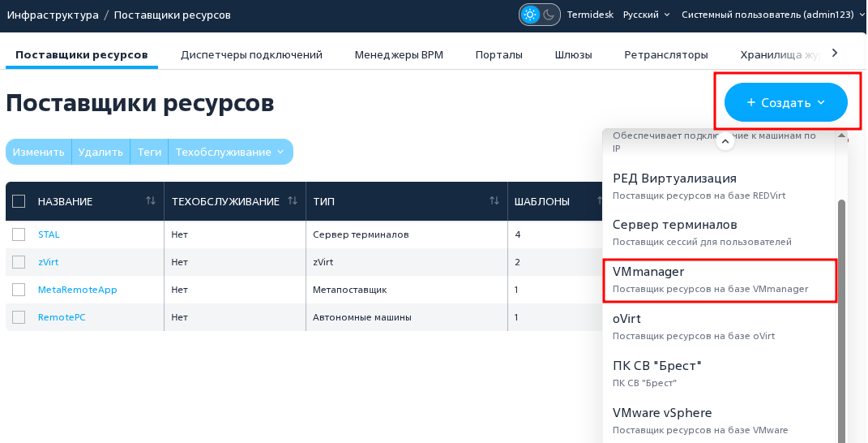
Task: Click Инфраструктура breadcrumb link
Action: pyautogui.click(x=53, y=15)
